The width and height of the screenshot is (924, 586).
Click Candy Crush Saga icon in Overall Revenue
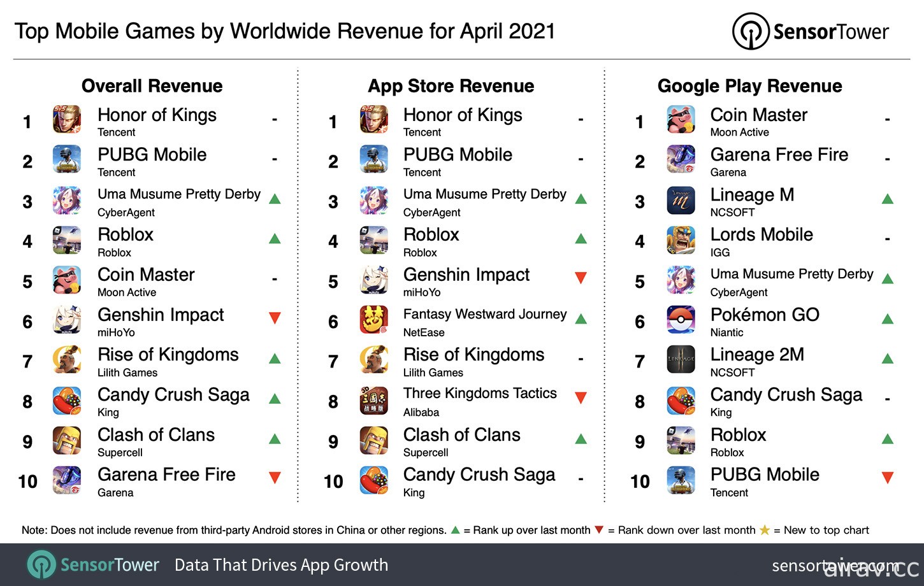(67, 400)
